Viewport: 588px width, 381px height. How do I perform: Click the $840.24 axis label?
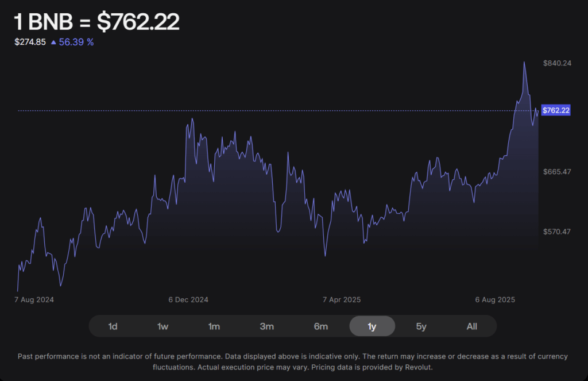557,63
